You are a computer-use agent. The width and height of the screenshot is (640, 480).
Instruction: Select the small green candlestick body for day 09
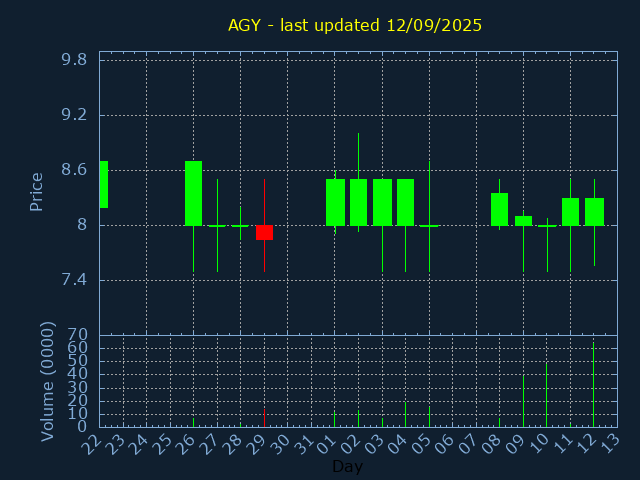tap(523, 220)
